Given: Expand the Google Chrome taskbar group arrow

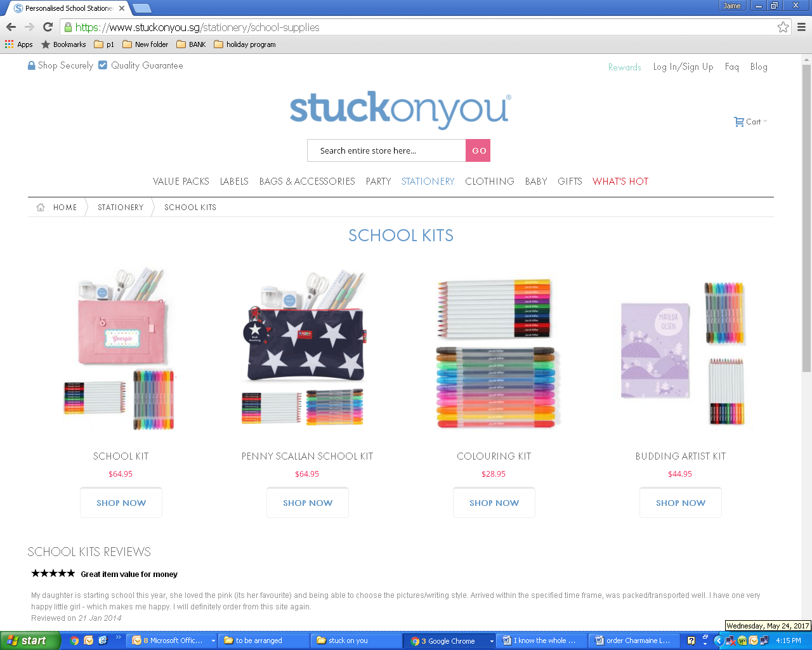Looking at the screenshot, I should click(x=491, y=641).
